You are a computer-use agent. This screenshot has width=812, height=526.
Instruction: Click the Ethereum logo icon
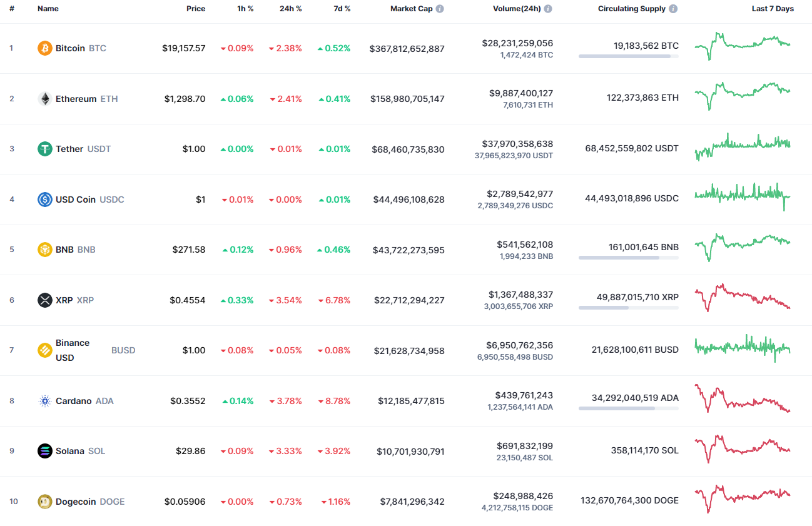(44, 98)
